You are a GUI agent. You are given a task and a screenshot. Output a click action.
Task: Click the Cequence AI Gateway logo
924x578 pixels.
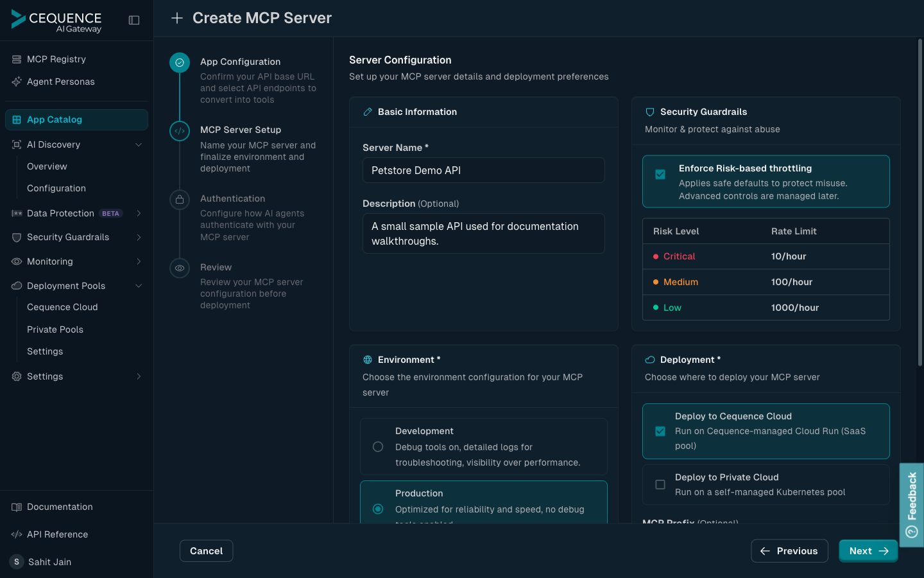click(x=56, y=21)
